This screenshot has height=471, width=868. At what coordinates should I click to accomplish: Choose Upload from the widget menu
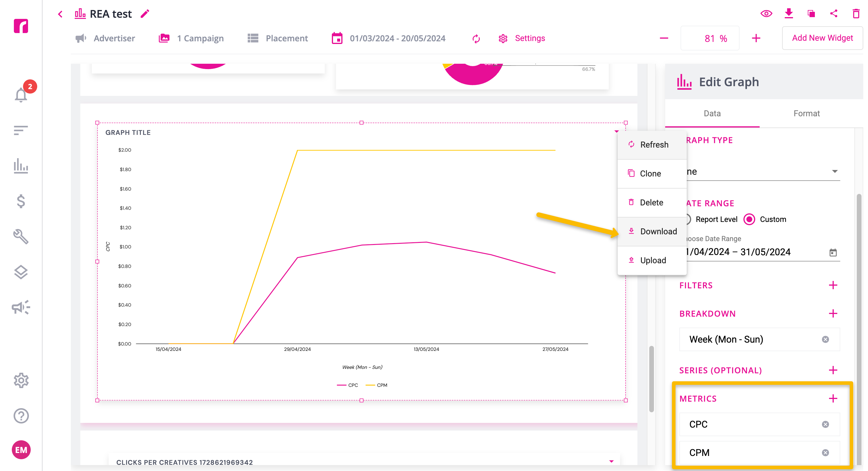pyautogui.click(x=652, y=260)
